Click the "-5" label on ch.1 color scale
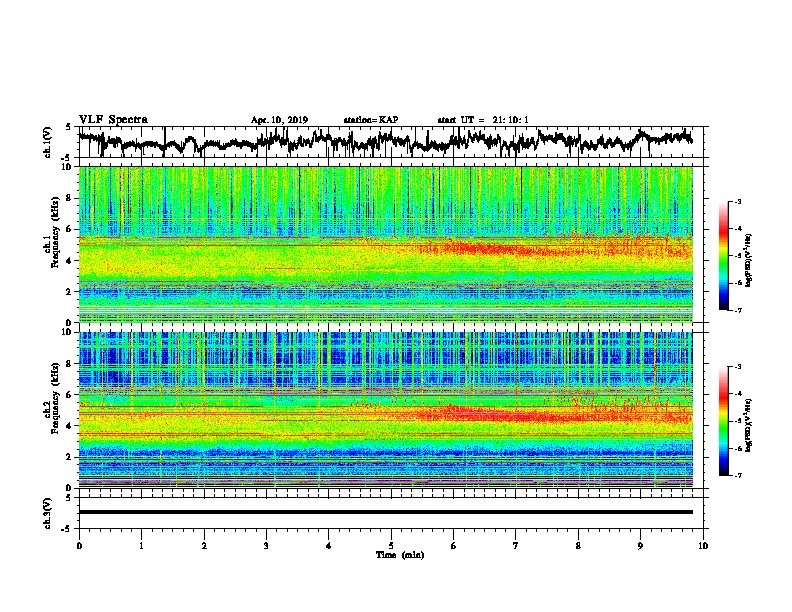Screen dimensions: 792x612 coord(738,256)
